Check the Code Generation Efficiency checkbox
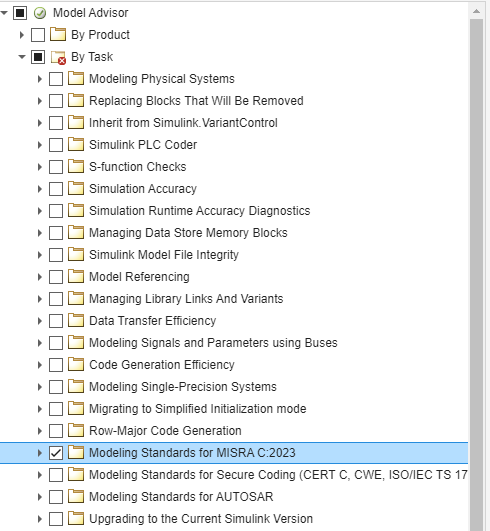The image size is (490, 531). click(56, 365)
